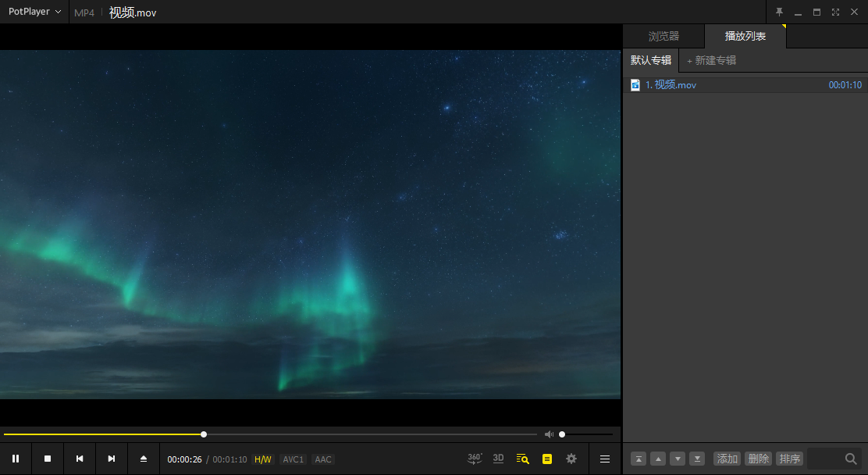Mute audio via the speaker icon

549,434
